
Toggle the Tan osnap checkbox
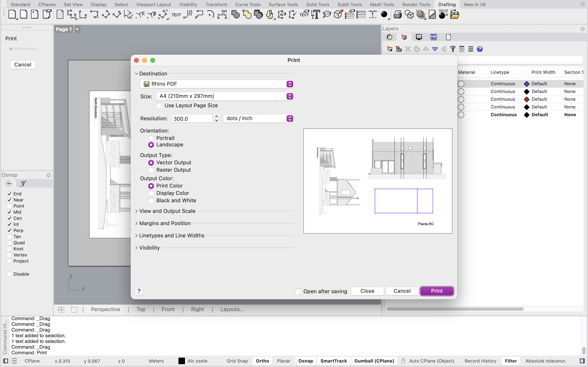pyautogui.click(x=9, y=237)
